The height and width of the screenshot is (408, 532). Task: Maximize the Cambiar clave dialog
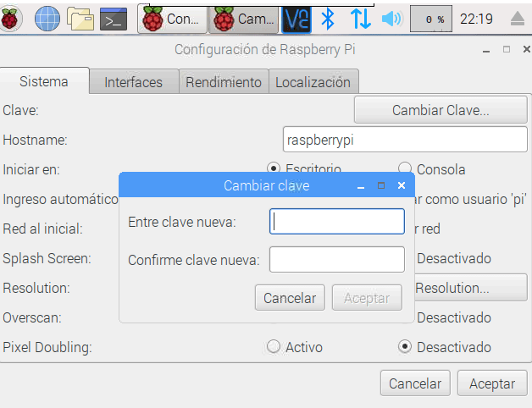pyautogui.click(x=381, y=185)
